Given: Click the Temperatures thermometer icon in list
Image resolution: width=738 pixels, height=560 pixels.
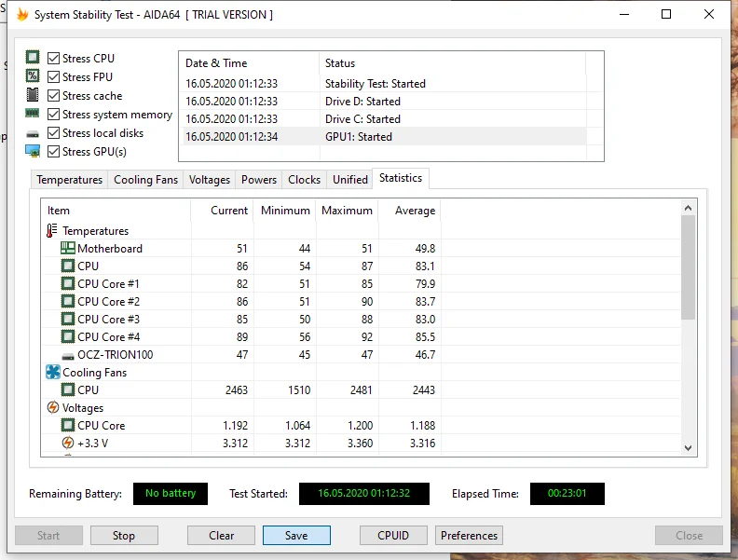Looking at the screenshot, I should pyautogui.click(x=52, y=230).
